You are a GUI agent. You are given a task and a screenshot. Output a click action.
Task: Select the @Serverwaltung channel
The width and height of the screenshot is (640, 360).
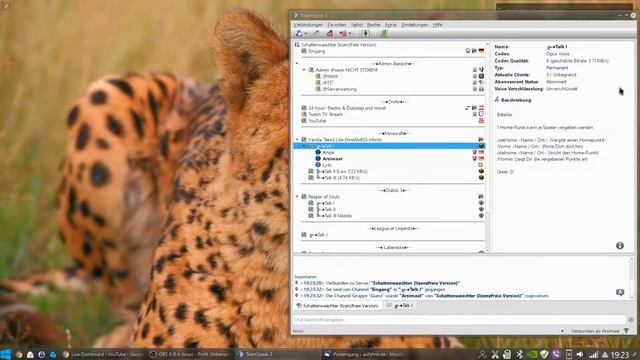(x=340, y=89)
